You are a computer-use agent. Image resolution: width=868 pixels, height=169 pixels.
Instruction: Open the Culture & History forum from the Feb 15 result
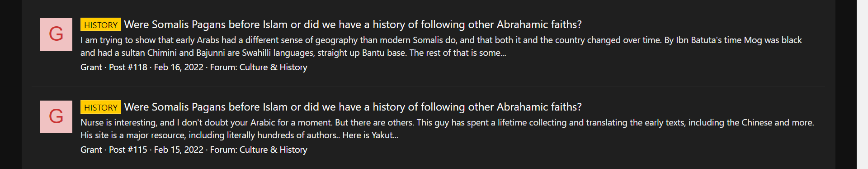click(x=273, y=150)
